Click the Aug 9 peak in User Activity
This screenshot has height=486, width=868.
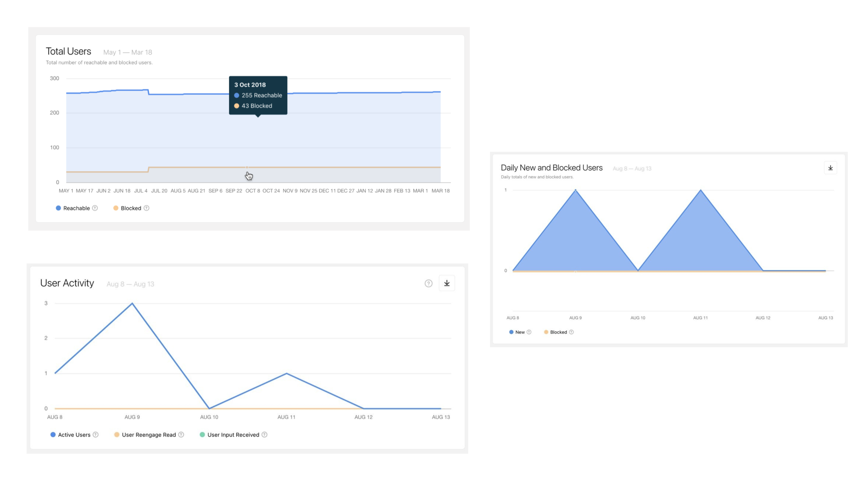point(132,303)
